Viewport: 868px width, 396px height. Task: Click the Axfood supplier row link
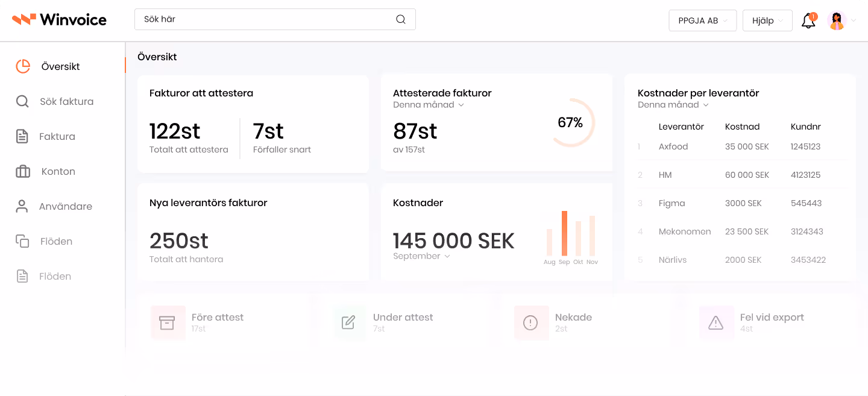click(672, 146)
